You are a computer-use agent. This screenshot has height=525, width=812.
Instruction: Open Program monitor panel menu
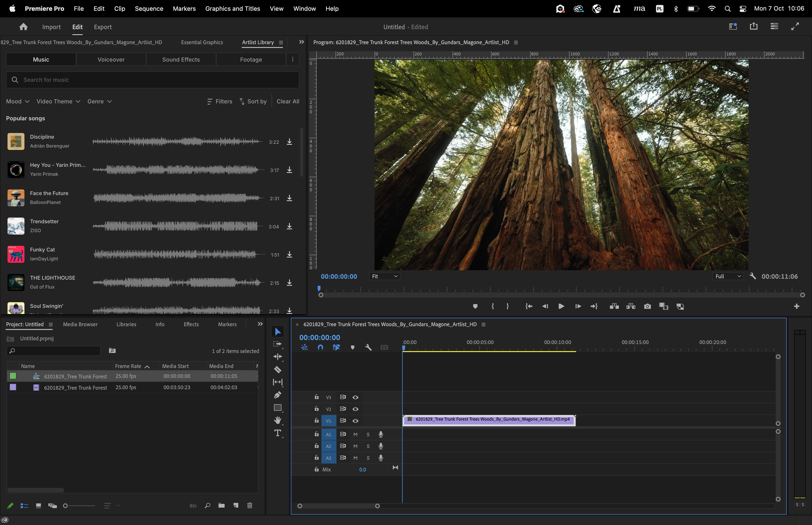click(x=516, y=43)
